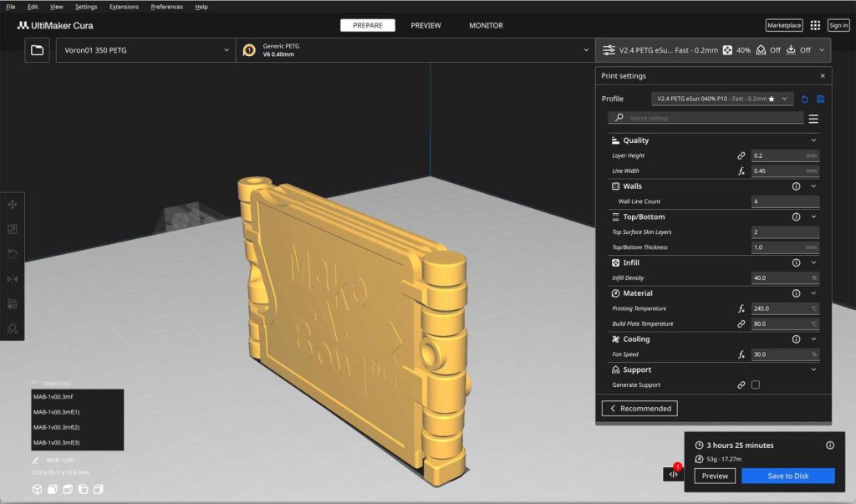The image size is (856, 504).
Task: Click the link icon beside Build Plate Temperature
Action: point(741,323)
